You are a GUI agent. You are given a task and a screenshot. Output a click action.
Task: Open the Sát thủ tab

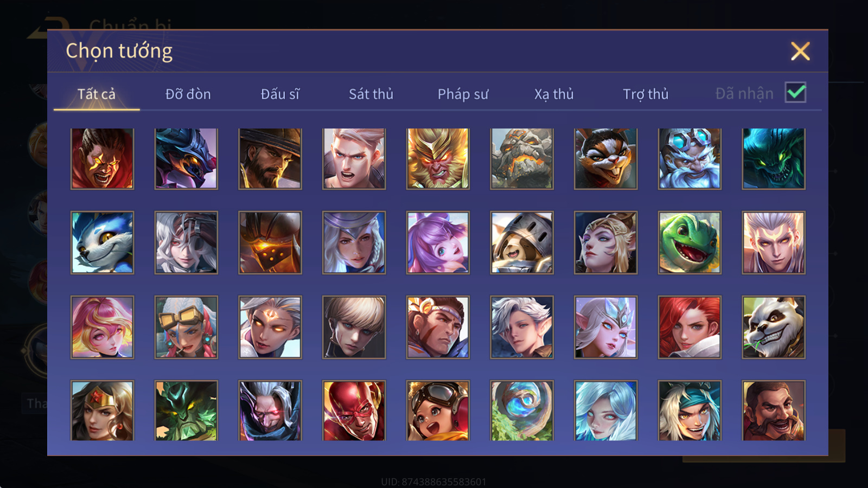coord(371,94)
